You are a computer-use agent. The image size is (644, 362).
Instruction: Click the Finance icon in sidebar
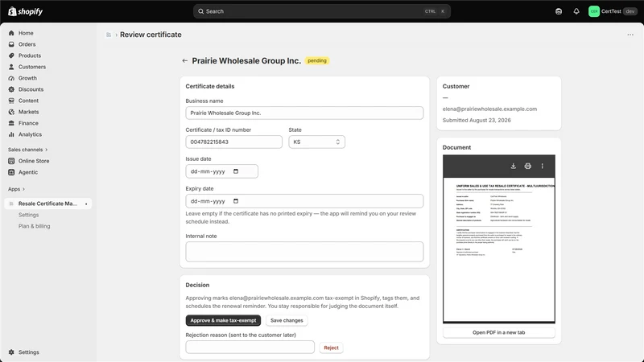click(11, 123)
